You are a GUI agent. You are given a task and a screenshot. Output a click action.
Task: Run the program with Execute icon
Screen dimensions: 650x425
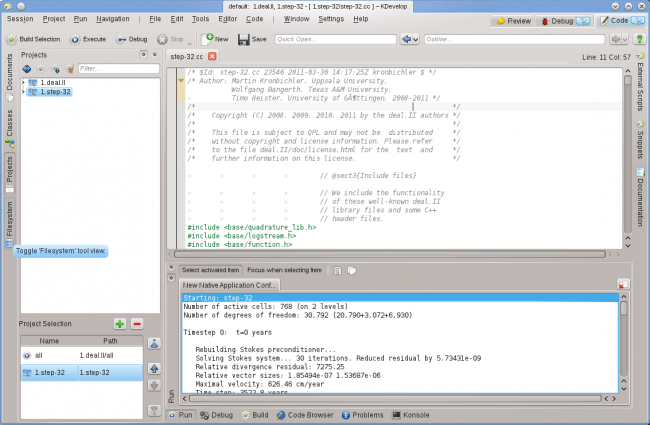click(x=75, y=39)
